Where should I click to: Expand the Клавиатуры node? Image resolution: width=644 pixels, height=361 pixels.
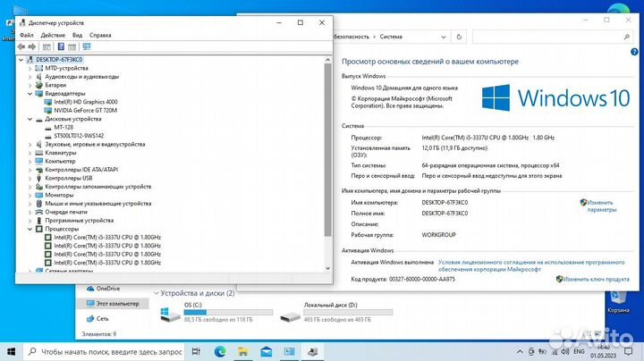tap(30, 153)
